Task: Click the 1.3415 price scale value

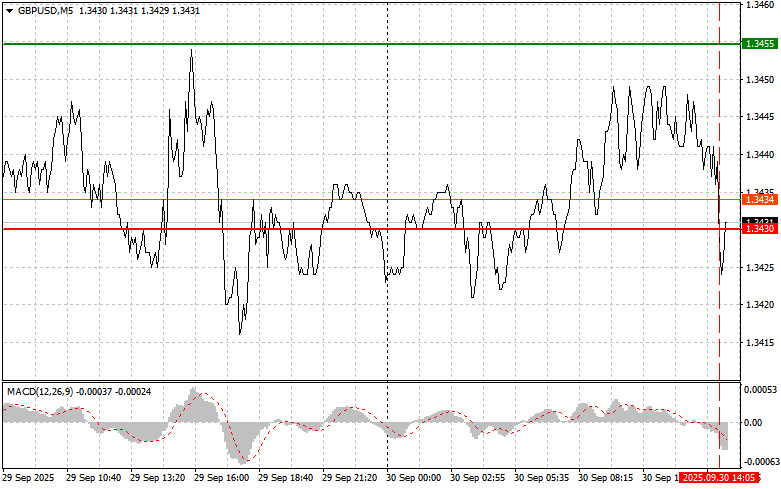Action: point(760,343)
